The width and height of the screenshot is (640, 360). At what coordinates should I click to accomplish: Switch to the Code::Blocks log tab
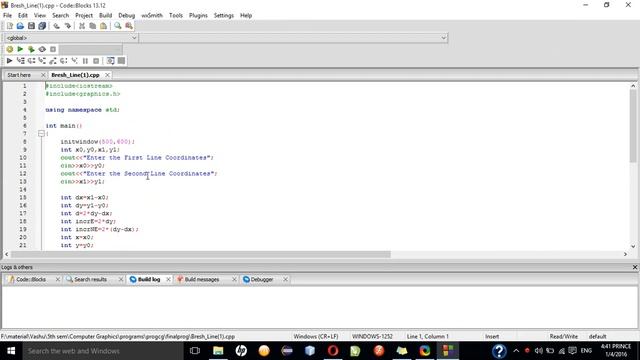[31, 280]
